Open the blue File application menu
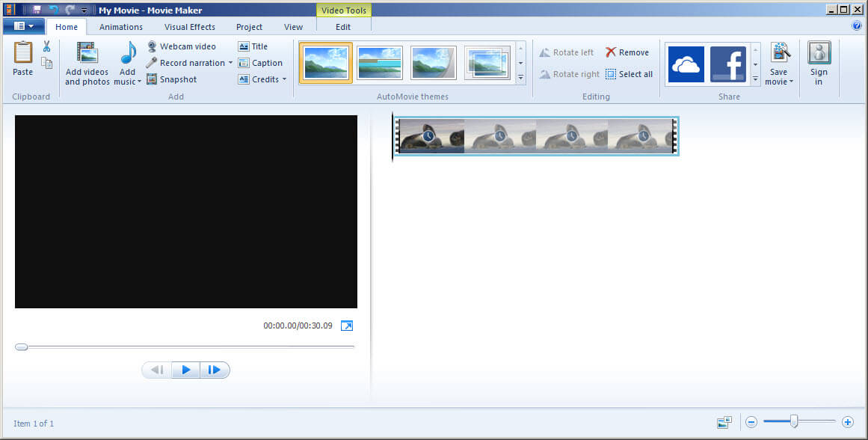Image resolution: width=868 pixels, height=440 pixels. click(x=23, y=26)
